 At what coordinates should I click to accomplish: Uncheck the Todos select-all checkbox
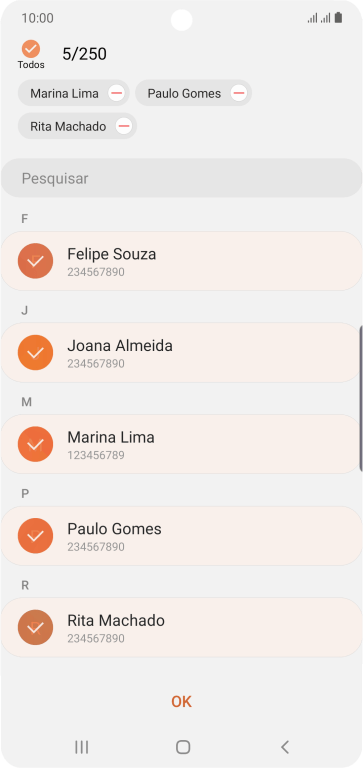click(31, 49)
